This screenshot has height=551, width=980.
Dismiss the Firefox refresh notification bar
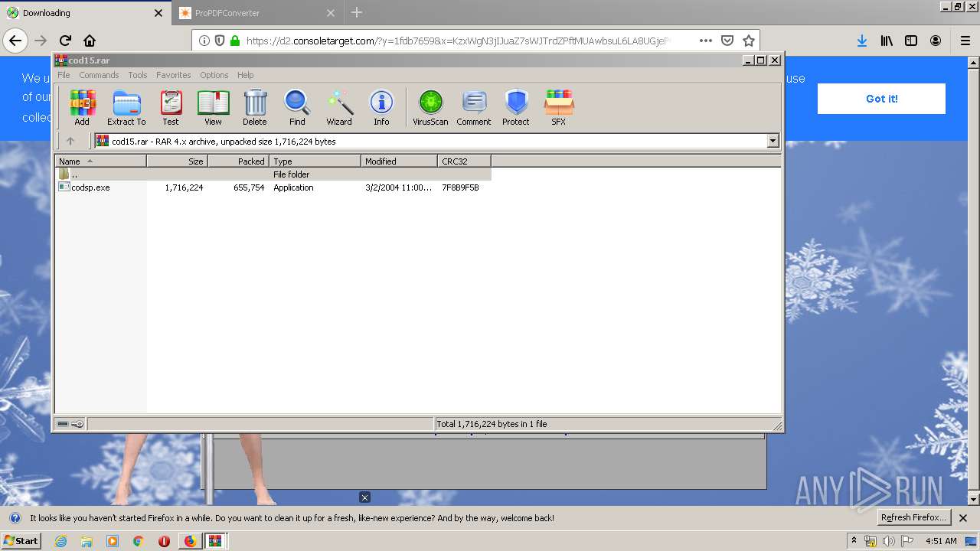[x=963, y=518]
